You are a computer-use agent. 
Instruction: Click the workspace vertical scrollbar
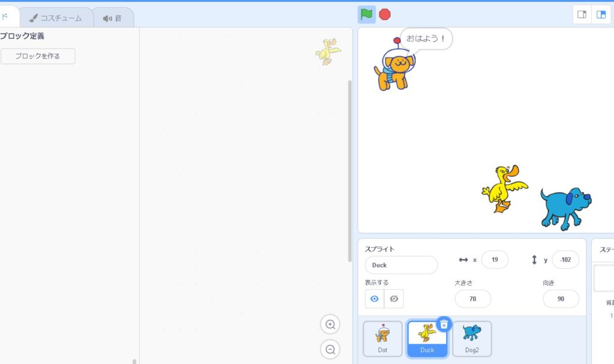click(x=350, y=171)
